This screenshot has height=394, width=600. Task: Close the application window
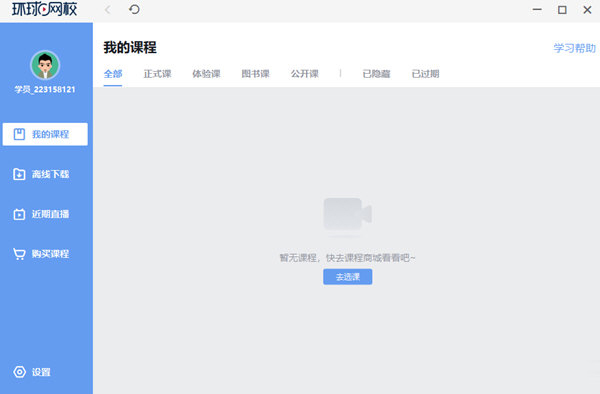point(587,10)
